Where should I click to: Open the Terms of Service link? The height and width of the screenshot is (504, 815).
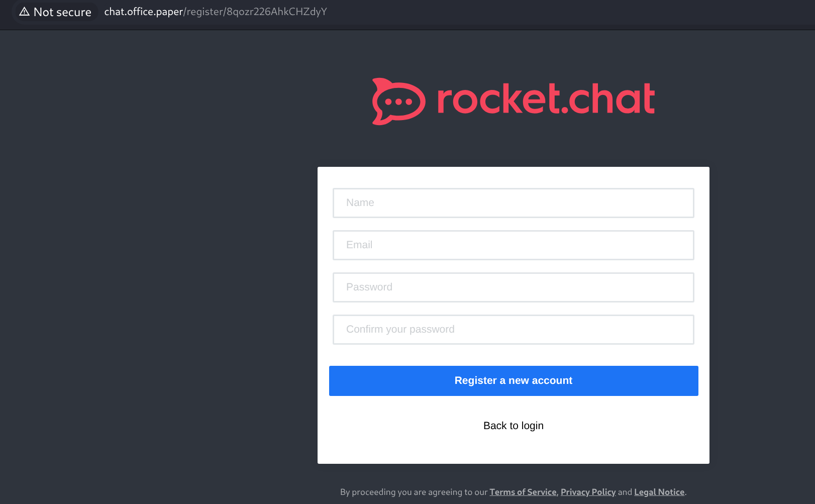(x=523, y=492)
